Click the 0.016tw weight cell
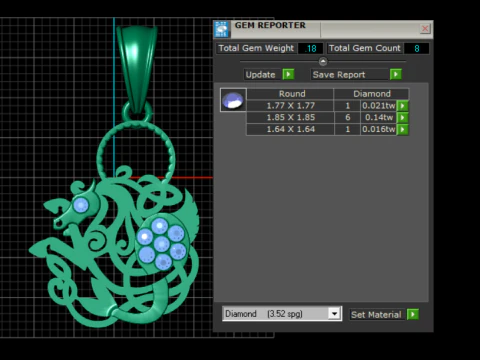Viewport: 480px width, 360px height. (378, 129)
